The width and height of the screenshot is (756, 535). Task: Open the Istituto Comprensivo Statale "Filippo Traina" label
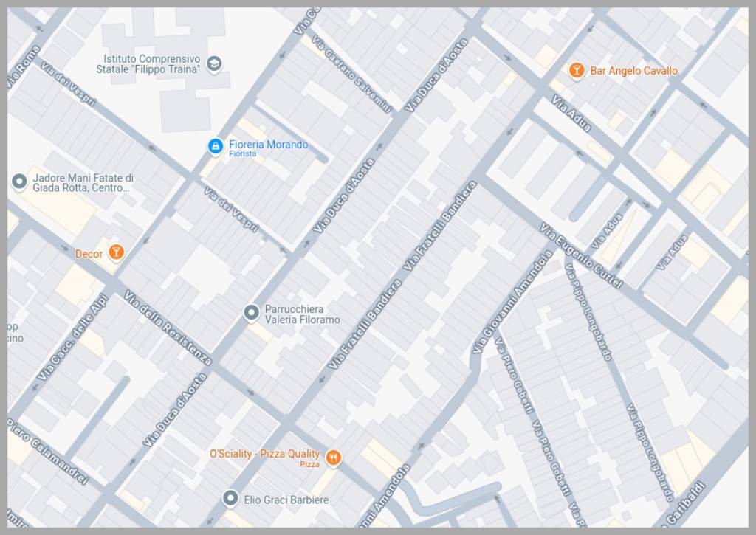tap(148, 64)
